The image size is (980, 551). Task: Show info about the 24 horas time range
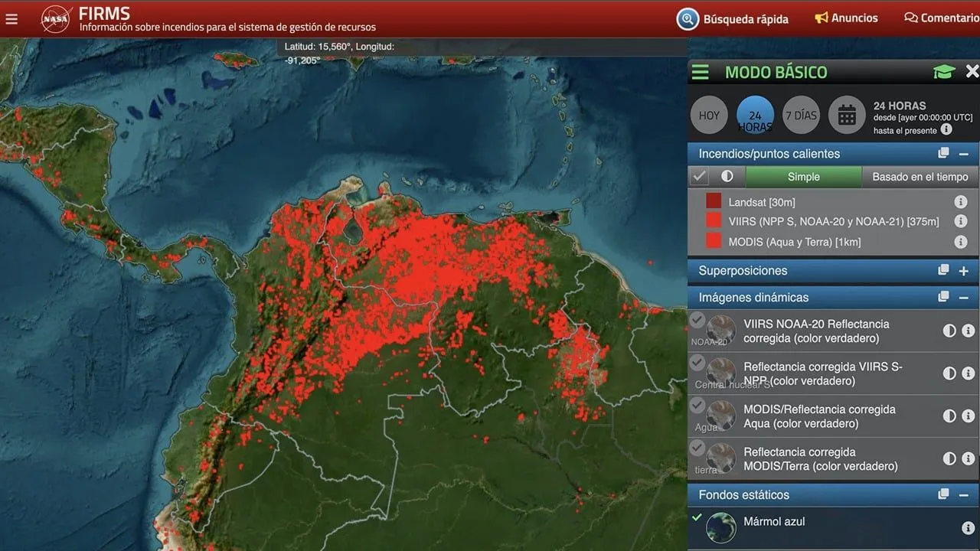[946, 130]
